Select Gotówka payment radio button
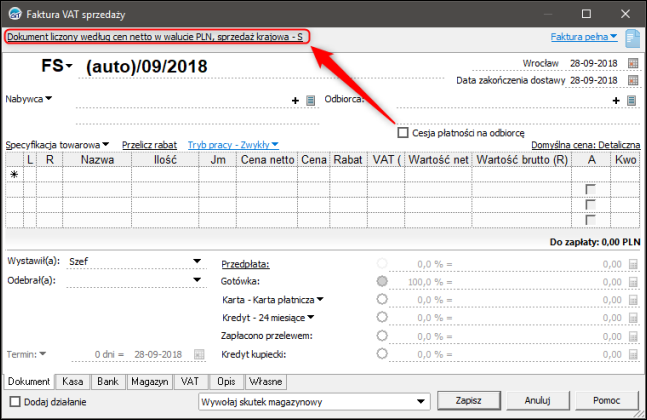This screenshot has width=647, height=420. pyautogui.click(x=382, y=281)
